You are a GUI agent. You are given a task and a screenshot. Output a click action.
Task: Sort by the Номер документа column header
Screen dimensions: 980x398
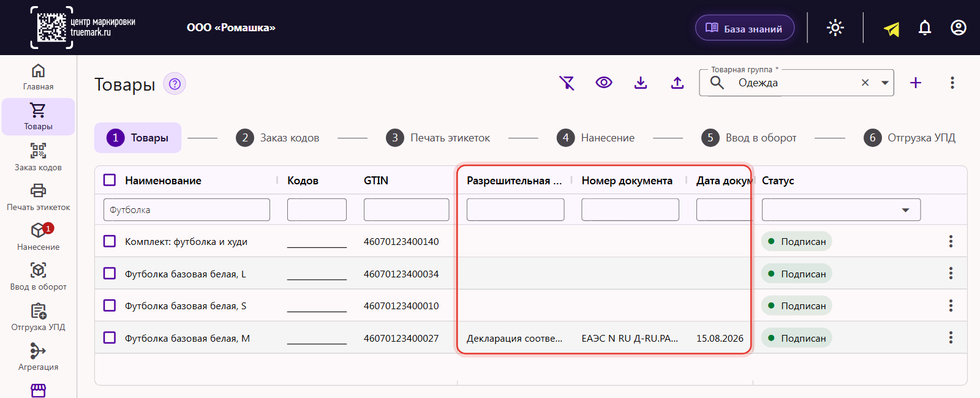(x=627, y=181)
